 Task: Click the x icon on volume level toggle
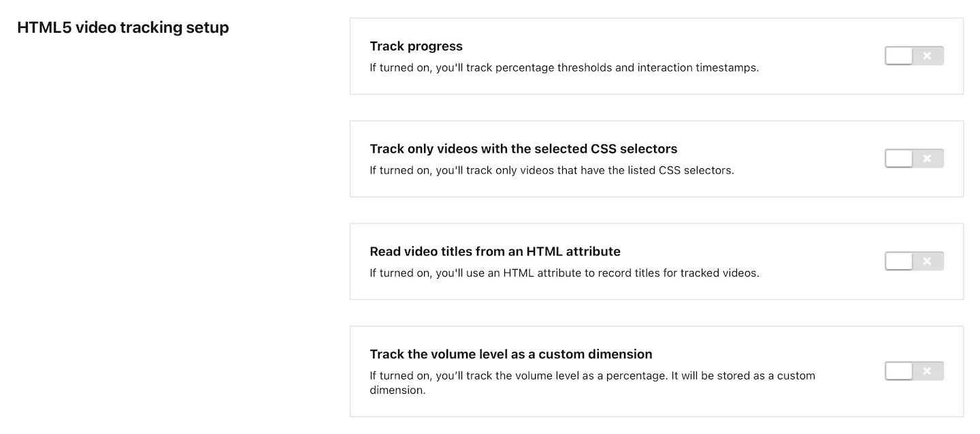point(927,371)
